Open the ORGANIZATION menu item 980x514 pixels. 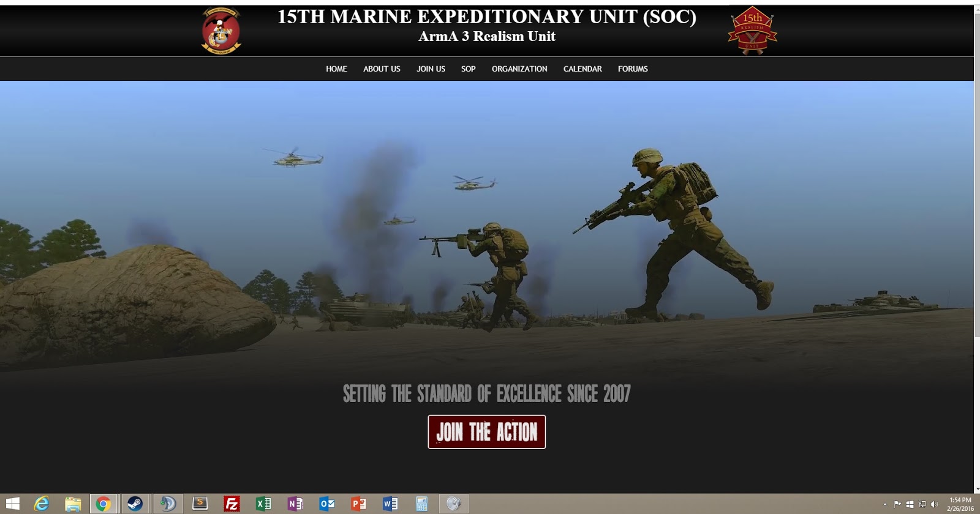519,69
